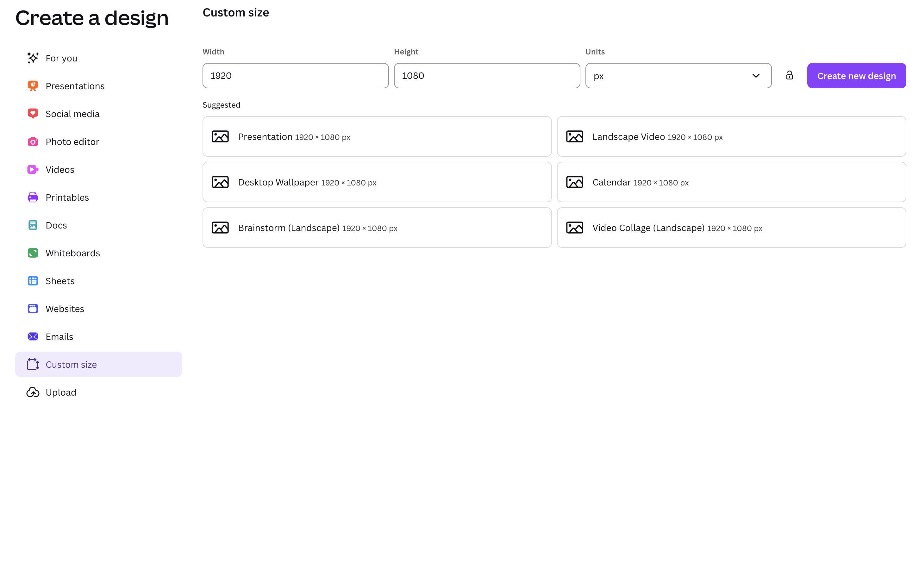Click the For you sparkle icon
The width and height of the screenshot is (919, 588).
point(33,58)
